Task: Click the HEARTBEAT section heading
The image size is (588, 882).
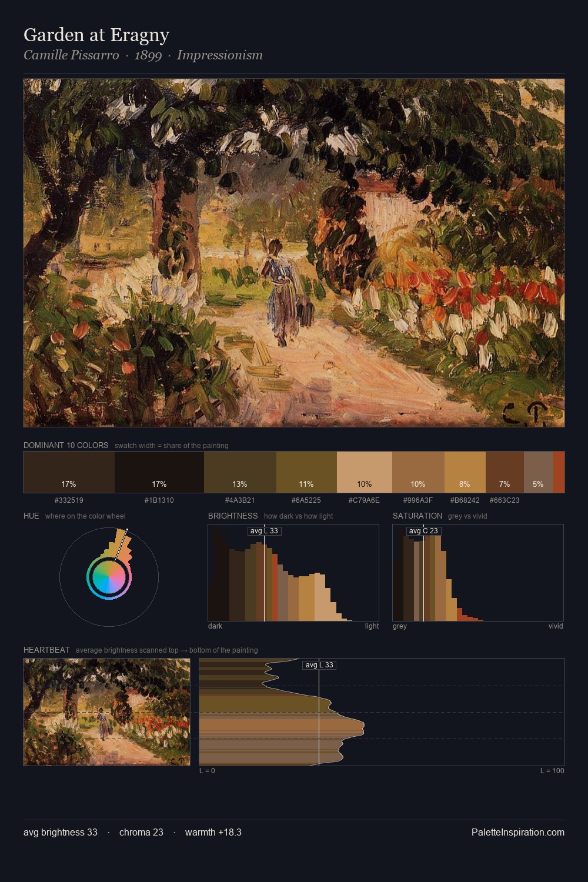Action: 46,650
